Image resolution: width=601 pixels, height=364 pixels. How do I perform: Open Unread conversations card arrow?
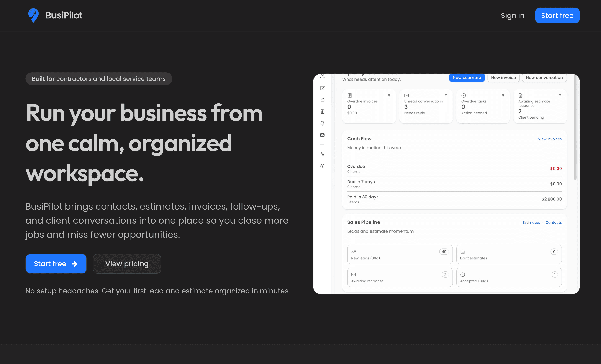pyautogui.click(x=446, y=95)
